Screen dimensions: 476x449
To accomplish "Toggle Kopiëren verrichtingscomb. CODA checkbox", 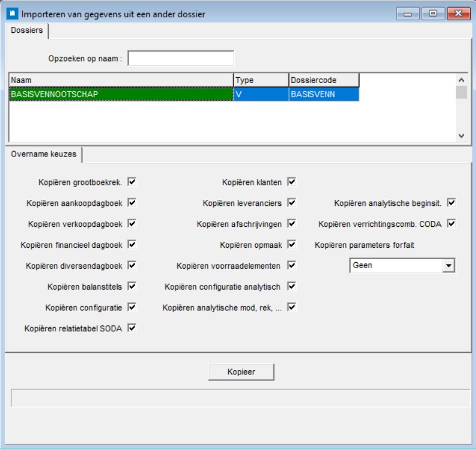I will click(452, 224).
